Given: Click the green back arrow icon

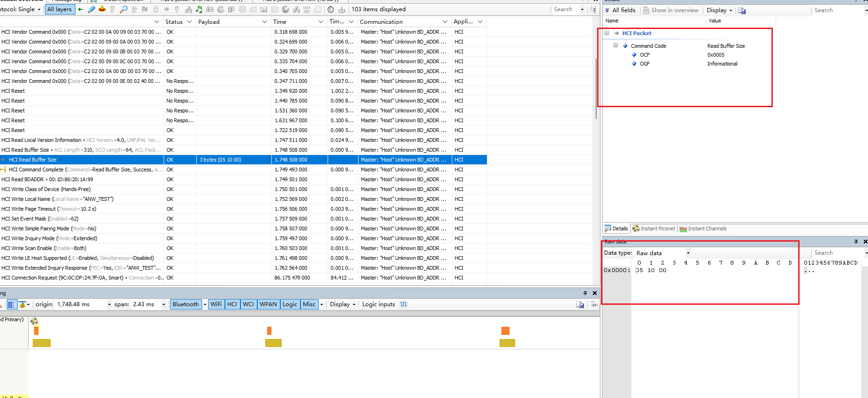Looking at the screenshot, I should click(80, 9).
